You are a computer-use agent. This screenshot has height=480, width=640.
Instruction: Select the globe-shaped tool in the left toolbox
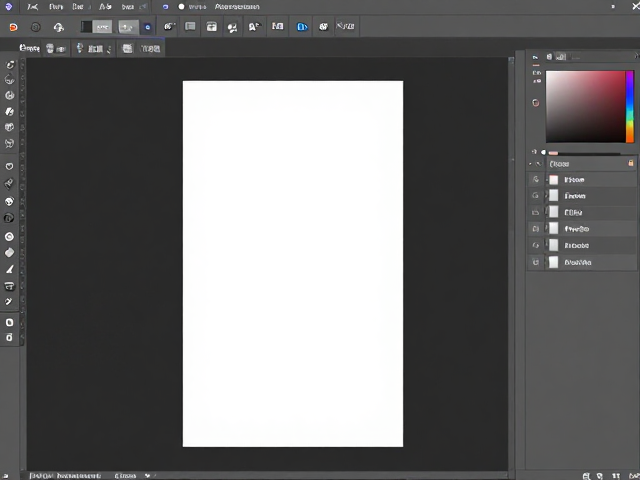coord(9,201)
